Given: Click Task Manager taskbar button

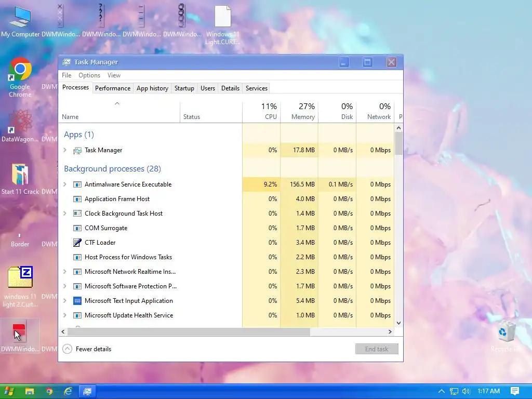Looking at the screenshot, I should tap(87, 391).
